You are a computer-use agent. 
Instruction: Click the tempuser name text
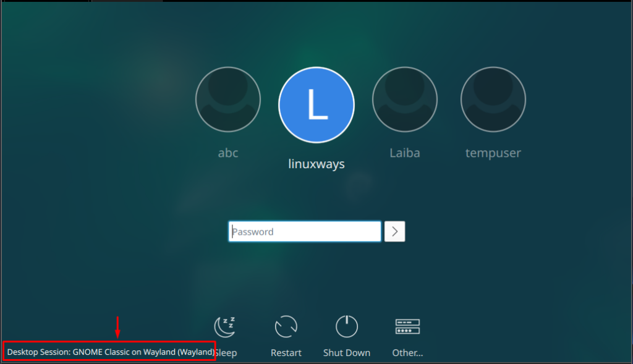(493, 153)
